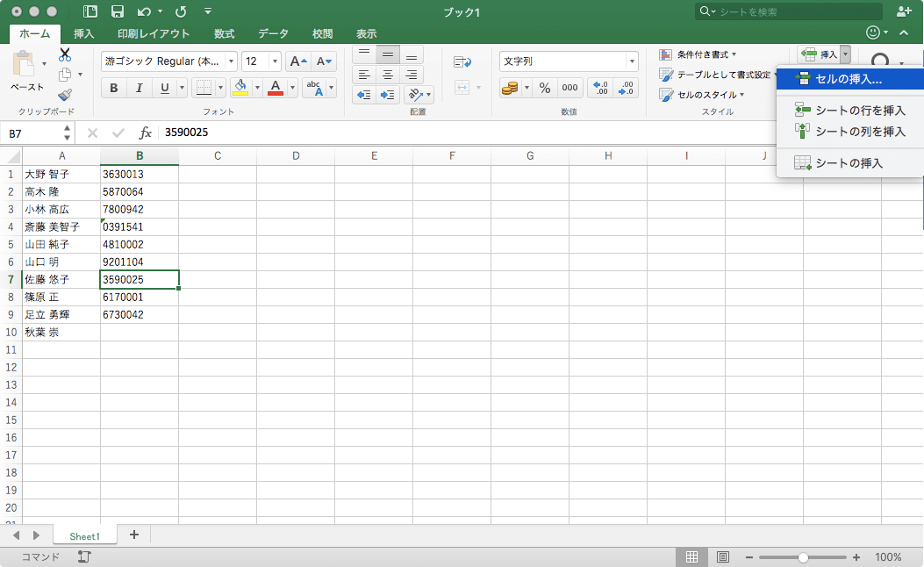The image size is (924, 567).
Task: Open the font size dropdown
Action: coord(275,61)
